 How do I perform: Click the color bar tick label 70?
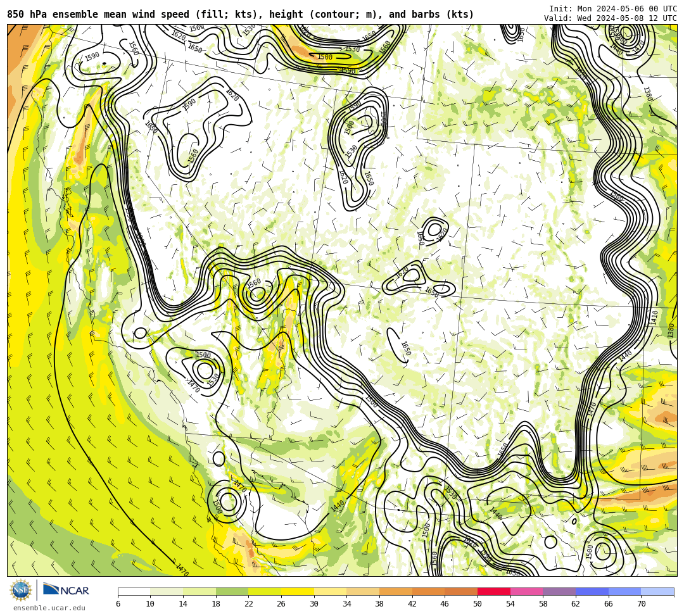641,604
